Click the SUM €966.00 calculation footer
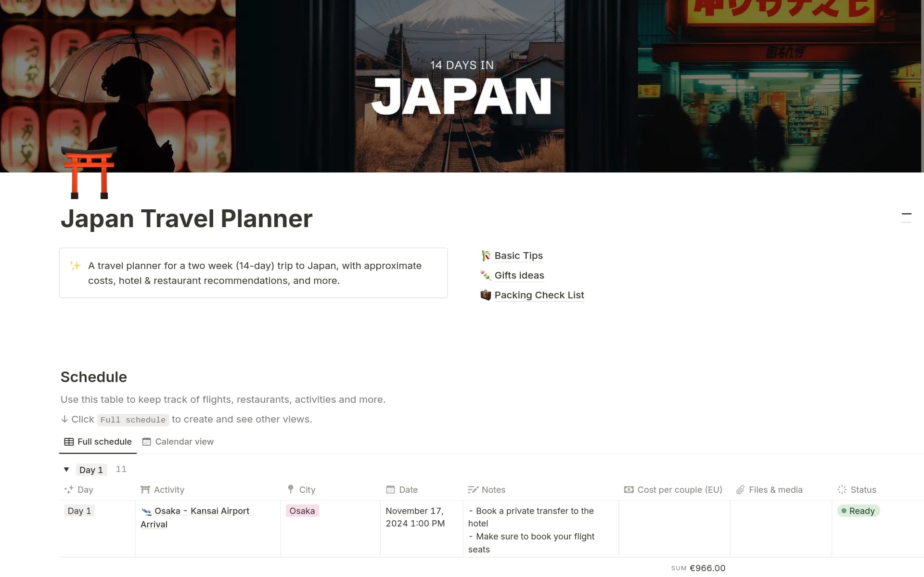 pyautogui.click(x=698, y=568)
